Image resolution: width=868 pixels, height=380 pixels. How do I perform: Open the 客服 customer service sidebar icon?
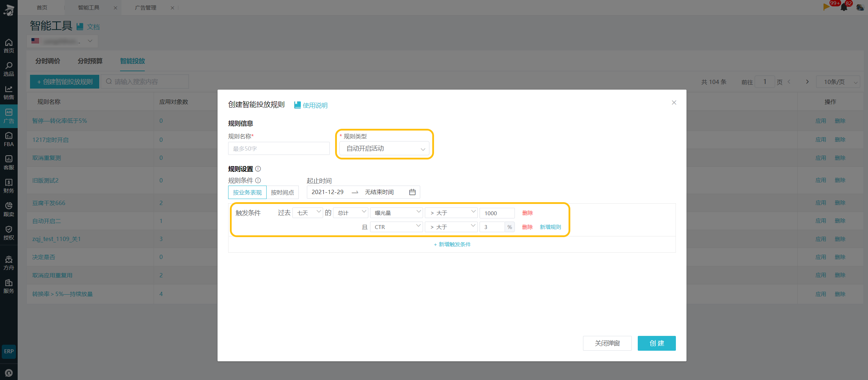[9, 163]
